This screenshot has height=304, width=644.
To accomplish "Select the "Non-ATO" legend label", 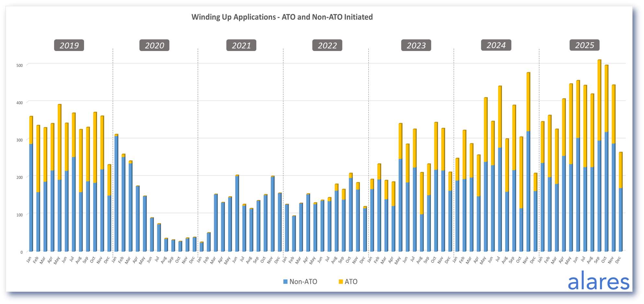I will point(303,282).
